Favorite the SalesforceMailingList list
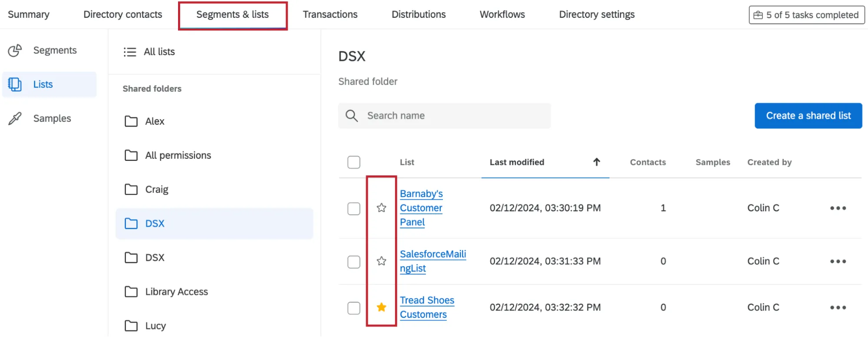This screenshot has width=868, height=337. point(381,261)
